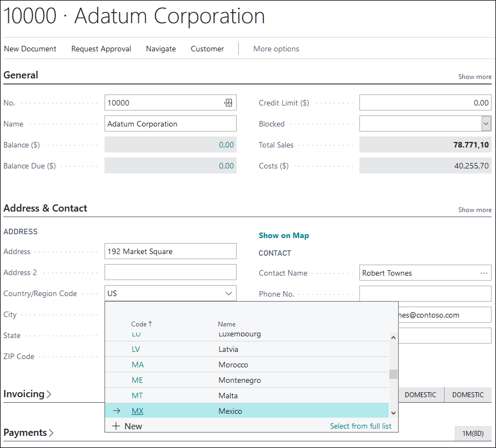The width and height of the screenshot is (496, 448).
Task: Expand the Payments section
Action: click(27, 433)
